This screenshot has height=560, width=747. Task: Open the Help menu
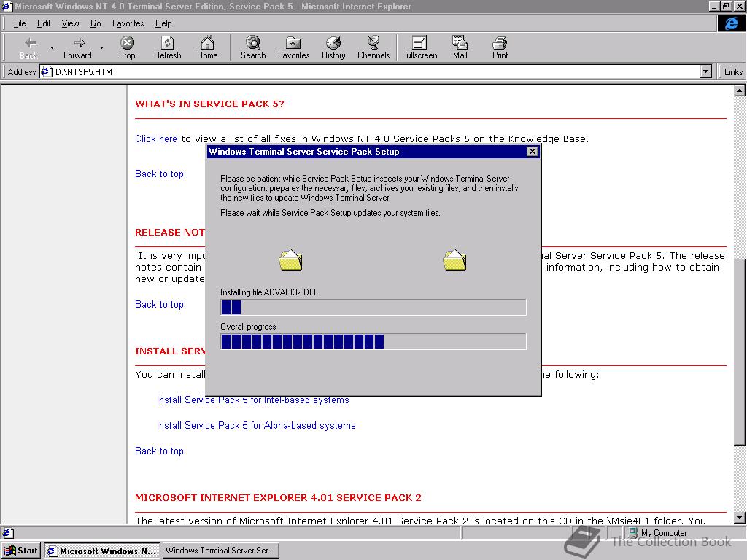tap(163, 23)
